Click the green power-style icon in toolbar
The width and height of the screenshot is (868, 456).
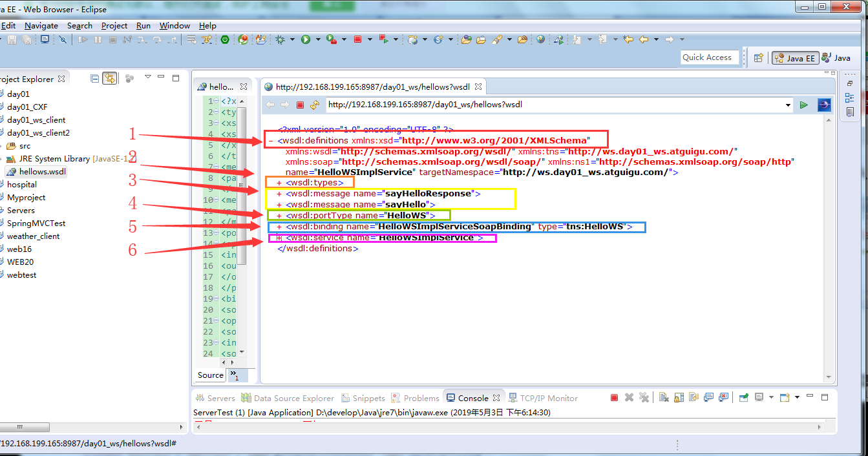(224, 39)
